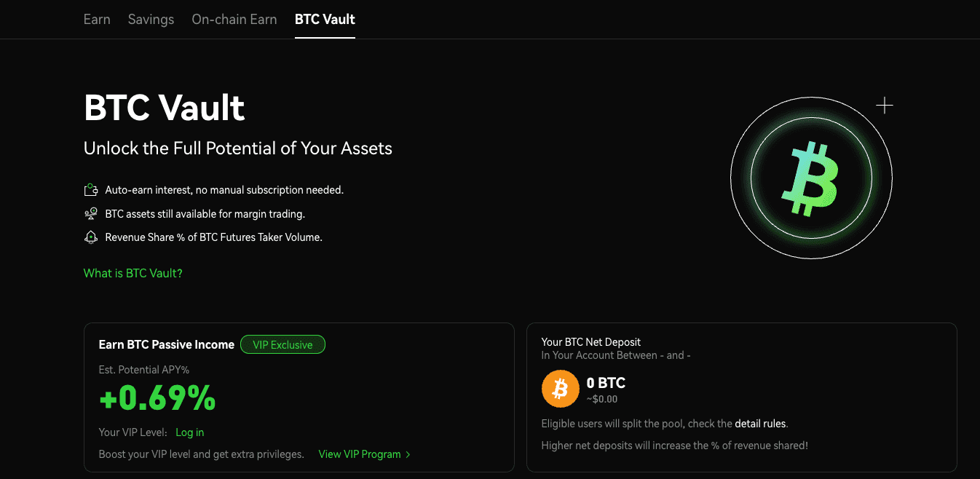The height and width of the screenshot is (479, 980).
Task: Click the revenue share bell icon
Action: click(x=90, y=237)
